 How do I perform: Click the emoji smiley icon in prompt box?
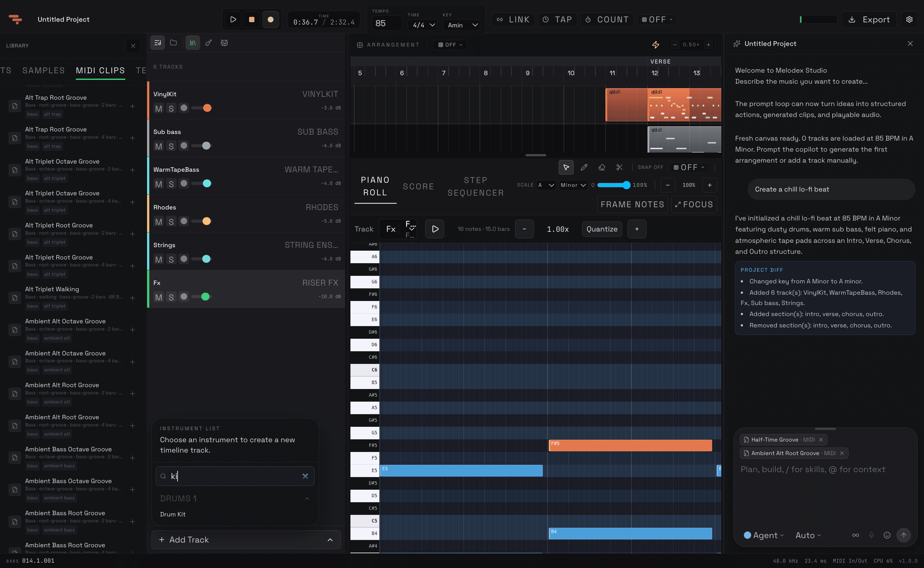coord(887,535)
